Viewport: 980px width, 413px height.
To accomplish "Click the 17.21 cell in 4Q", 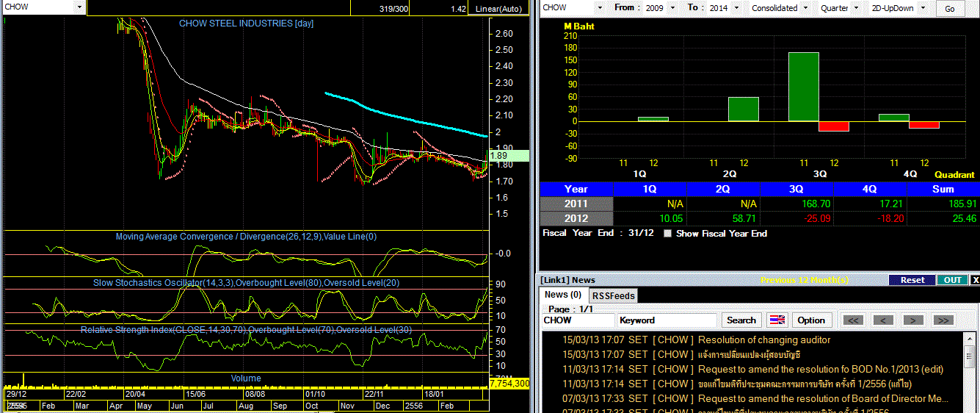I will (870, 204).
